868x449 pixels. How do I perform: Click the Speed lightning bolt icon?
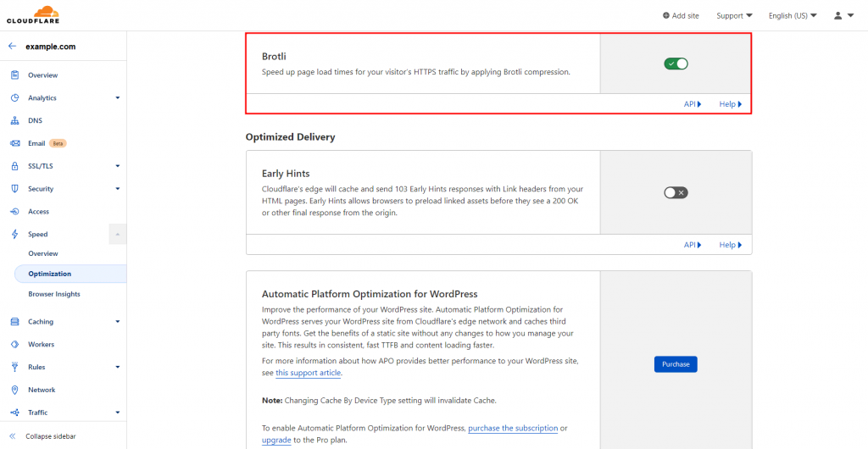pyautogui.click(x=15, y=234)
